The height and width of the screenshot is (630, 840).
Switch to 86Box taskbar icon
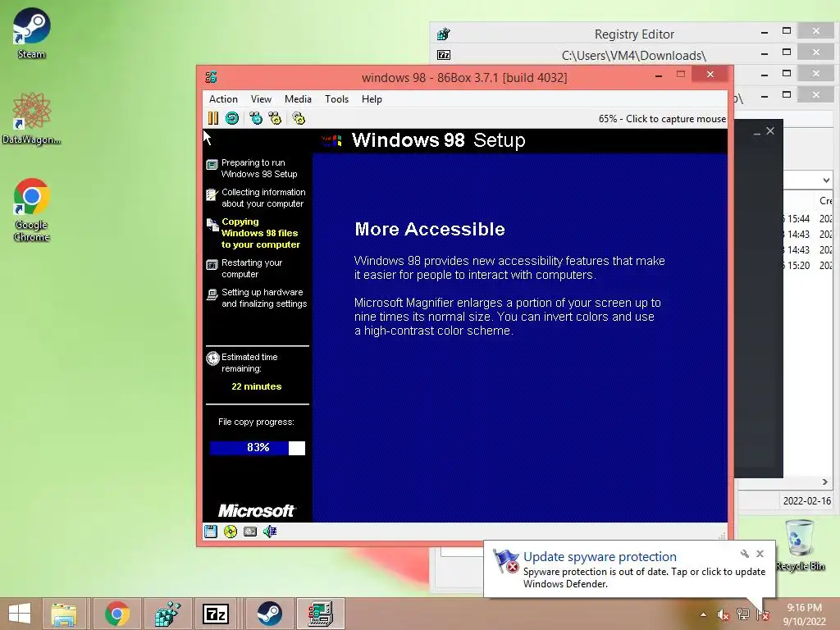pyautogui.click(x=321, y=614)
